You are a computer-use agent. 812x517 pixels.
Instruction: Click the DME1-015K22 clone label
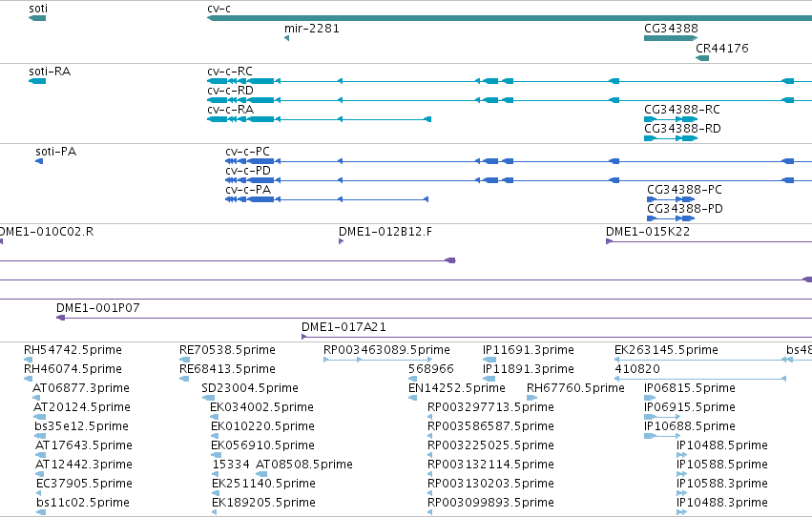click(648, 232)
